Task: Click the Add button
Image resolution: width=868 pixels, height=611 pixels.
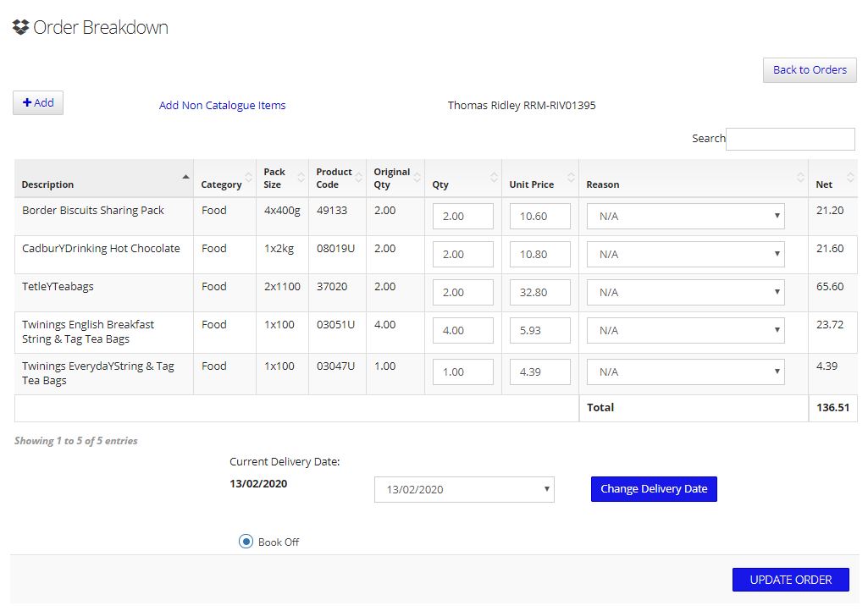Action: click(38, 102)
